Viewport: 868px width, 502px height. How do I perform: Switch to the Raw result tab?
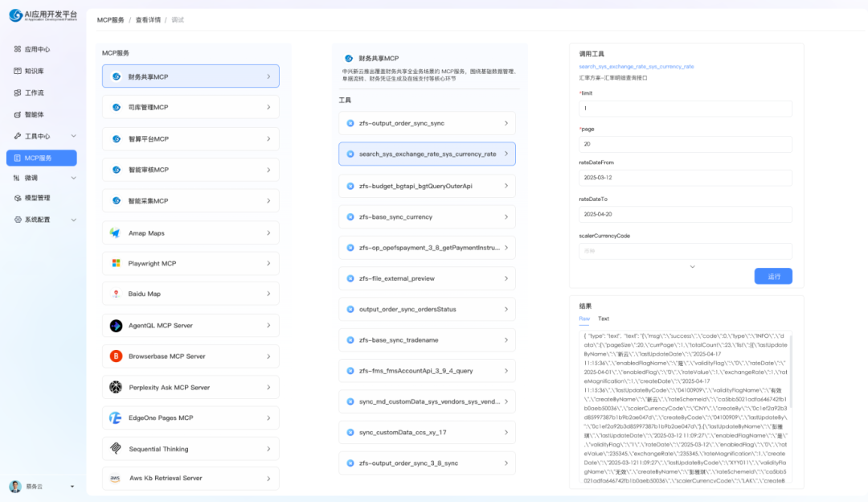tap(584, 319)
